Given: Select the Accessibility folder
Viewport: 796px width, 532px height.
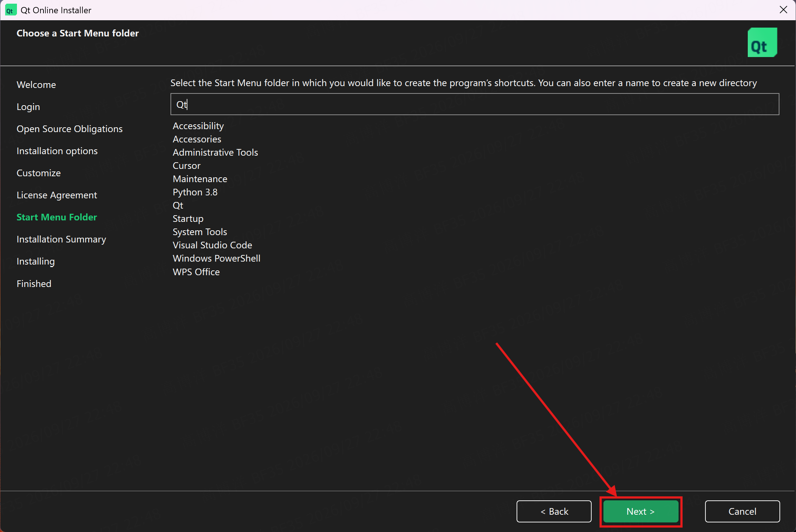Looking at the screenshot, I should pyautogui.click(x=198, y=126).
